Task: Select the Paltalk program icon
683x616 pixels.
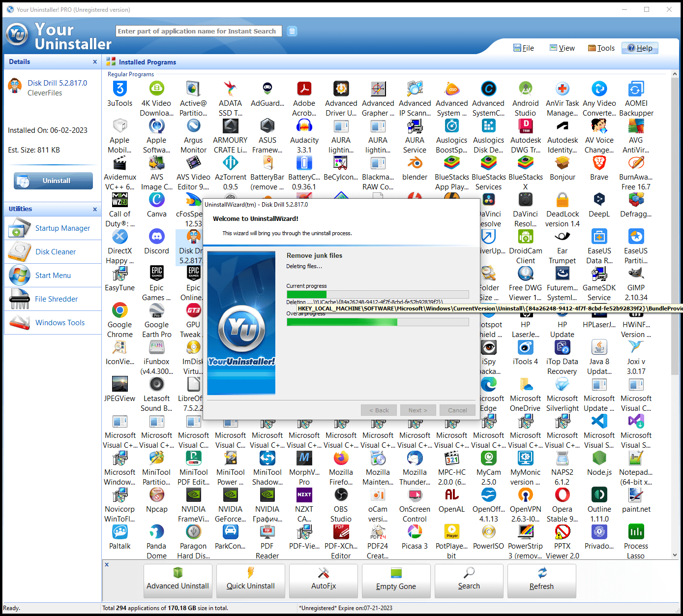Action: (x=119, y=531)
